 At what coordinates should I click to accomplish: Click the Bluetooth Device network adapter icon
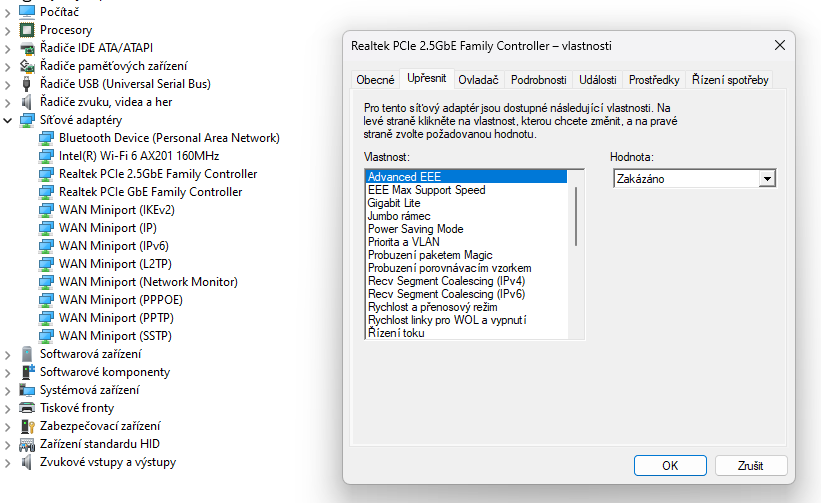click(46, 138)
